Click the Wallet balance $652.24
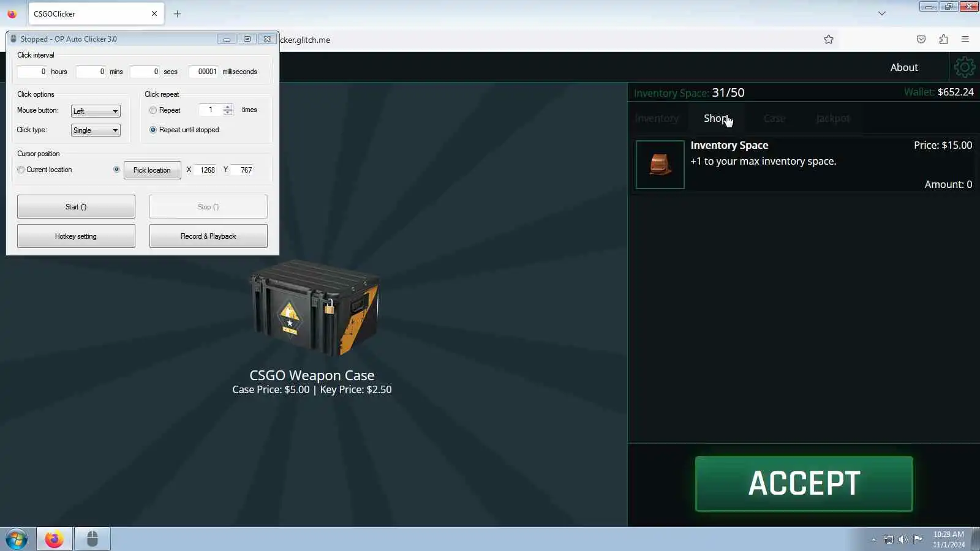This screenshot has width=980, height=551. point(939,92)
